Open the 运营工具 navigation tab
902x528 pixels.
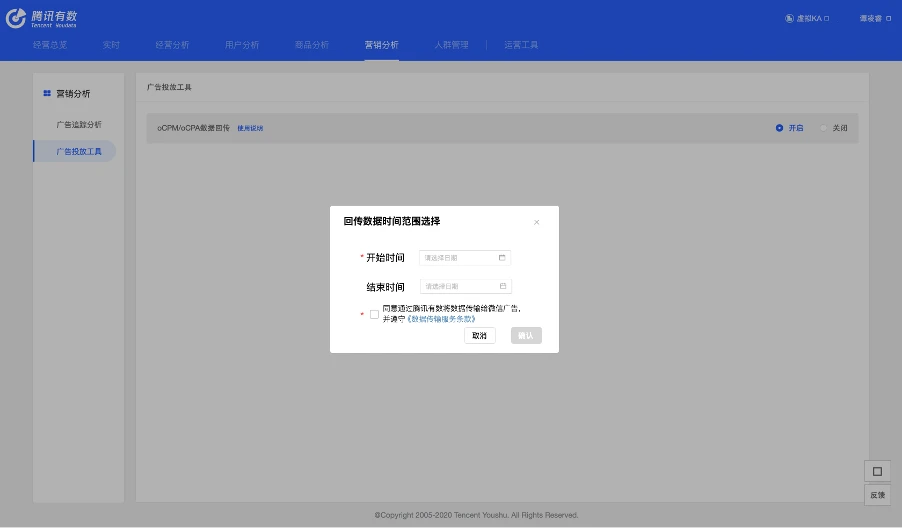(x=520, y=45)
